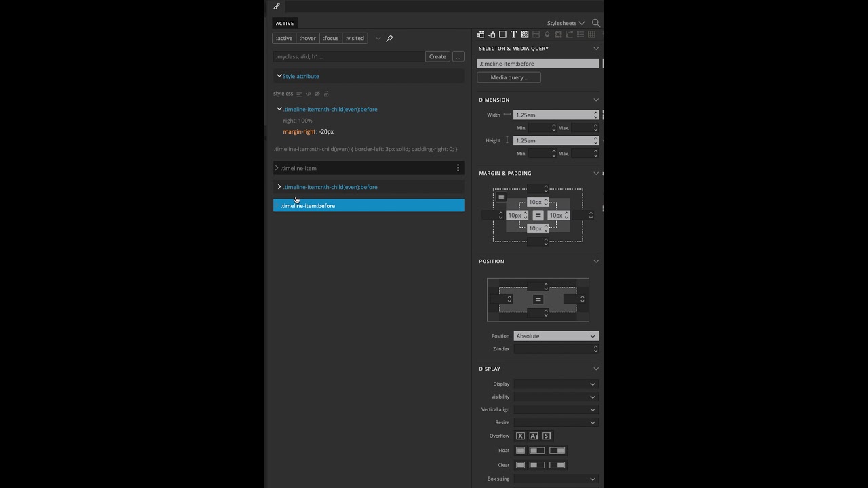Click the '...' button next to Create
The width and height of the screenshot is (868, 488).
458,57
